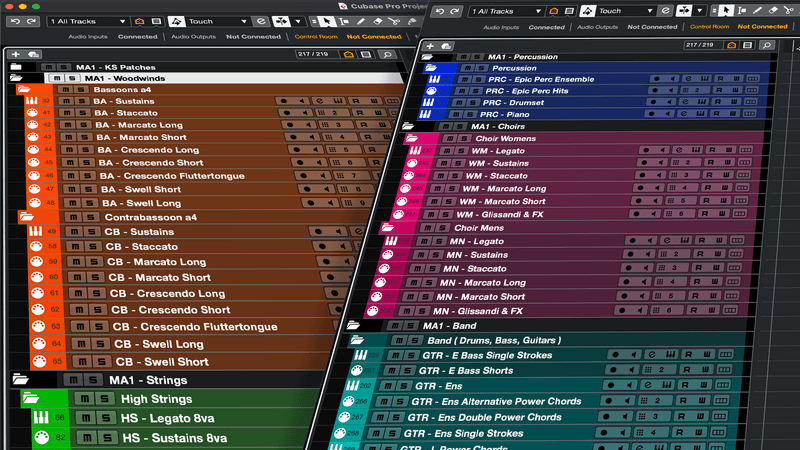Screen dimensions: 800x450
Task: Click the keyboard icon of BA - Sustains track
Action: pyautogui.click(x=32, y=101)
